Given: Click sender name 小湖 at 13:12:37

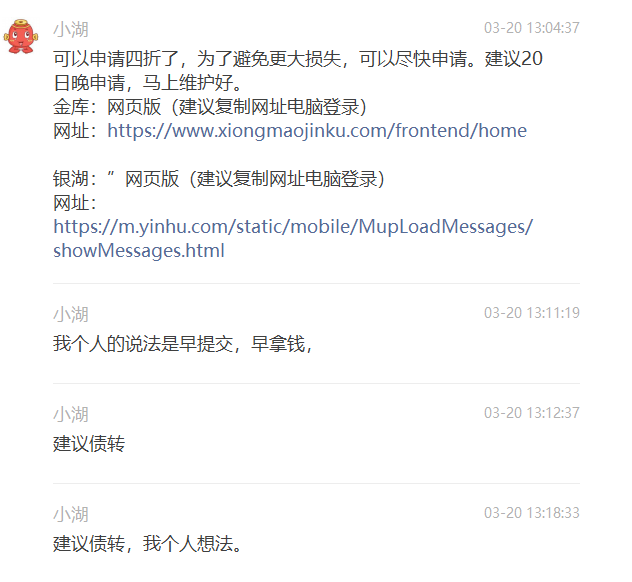Looking at the screenshot, I should click(x=71, y=414).
